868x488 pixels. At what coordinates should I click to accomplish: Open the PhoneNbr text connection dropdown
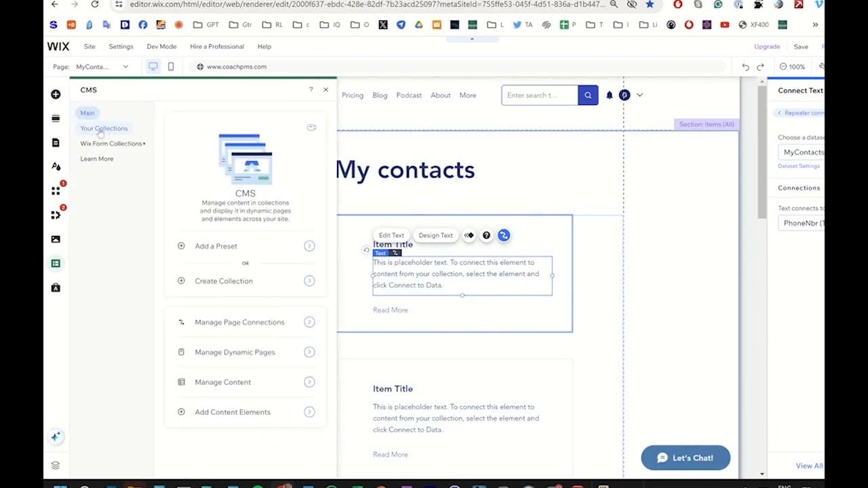point(802,223)
